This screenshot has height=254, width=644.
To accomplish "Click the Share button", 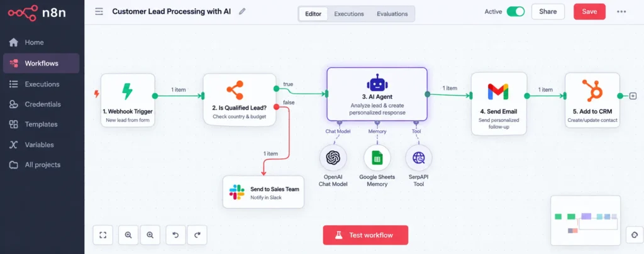I will 548,11.
